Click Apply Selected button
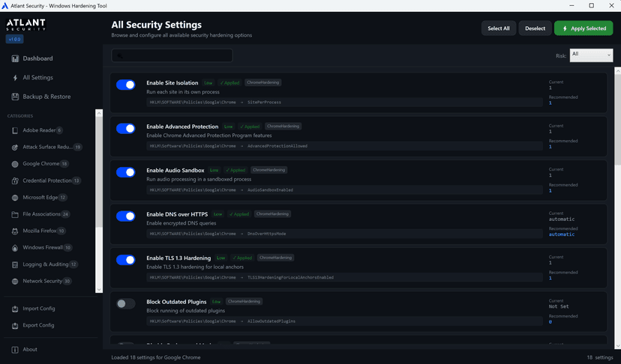621x364 pixels. pyautogui.click(x=583, y=28)
